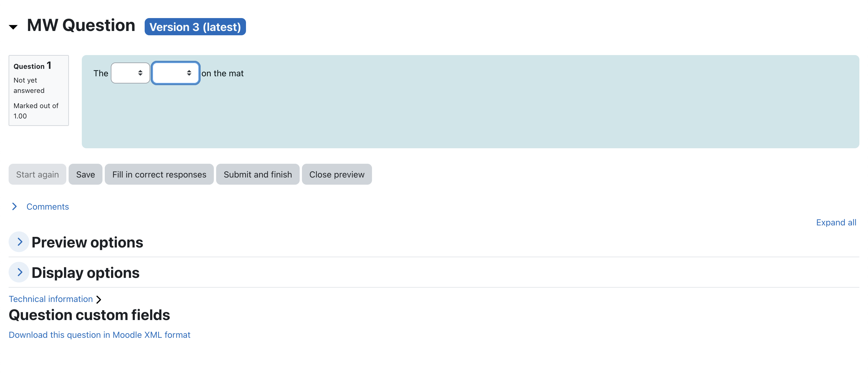Collapse the MW Question section triangle
Image resolution: width=868 pixels, height=390 pixels.
(13, 27)
